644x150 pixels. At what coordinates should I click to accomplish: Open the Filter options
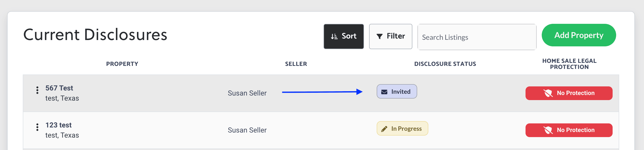pyautogui.click(x=391, y=36)
